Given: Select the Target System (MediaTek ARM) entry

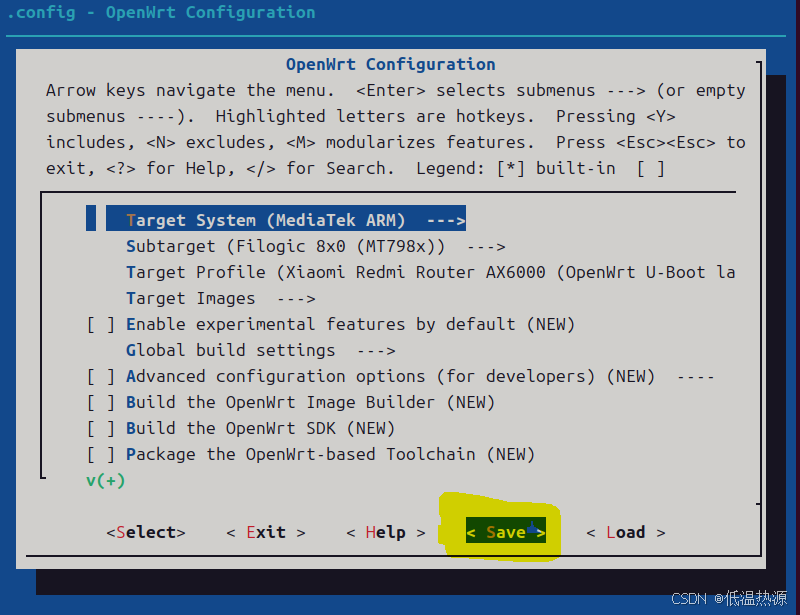Looking at the screenshot, I should (265, 220).
